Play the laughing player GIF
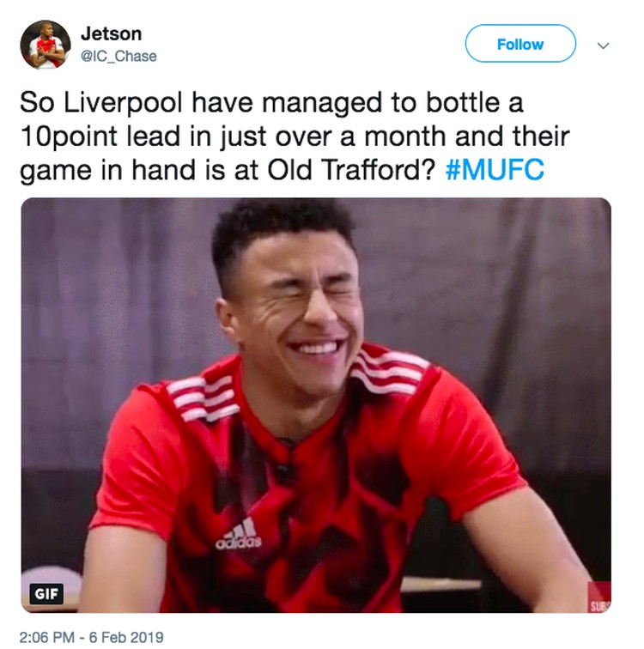 pyautogui.click(x=316, y=405)
